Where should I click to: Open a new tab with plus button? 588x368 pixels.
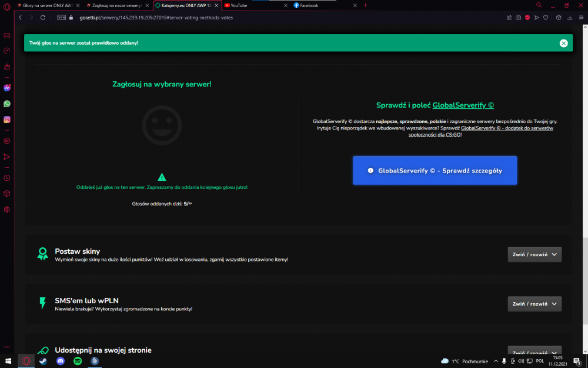point(365,5)
